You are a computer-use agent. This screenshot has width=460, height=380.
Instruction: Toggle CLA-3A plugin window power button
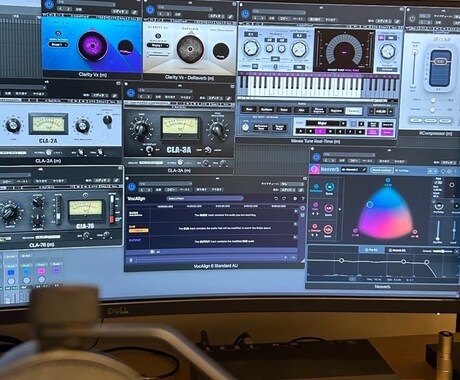[131, 92]
